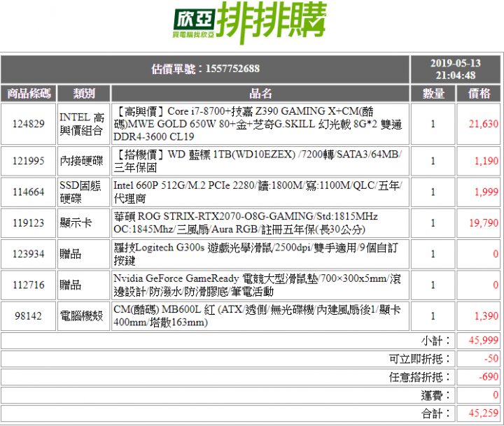Image resolution: width=504 pixels, height=426 pixels.
Task: Select product code 114664
Action: [28, 192]
